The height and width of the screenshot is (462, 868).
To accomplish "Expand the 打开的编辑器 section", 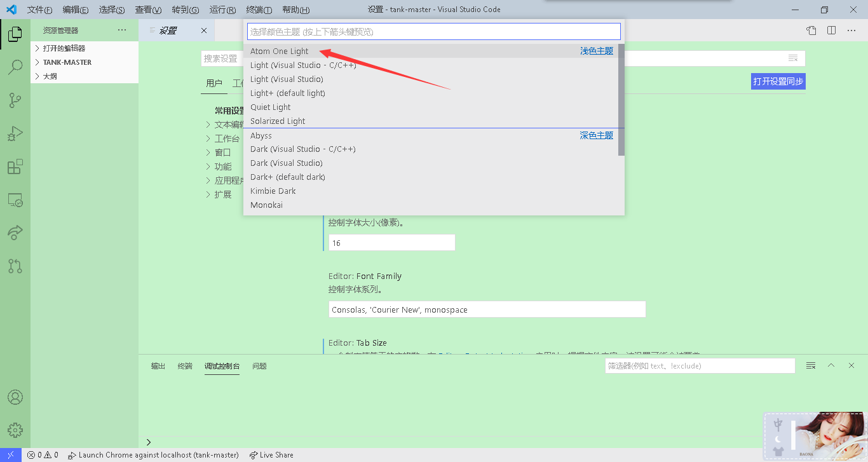I will [x=85, y=48].
